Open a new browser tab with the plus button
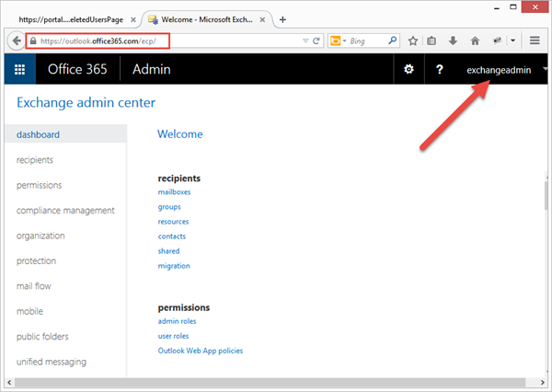The width and height of the screenshot is (552, 392). [282, 19]
